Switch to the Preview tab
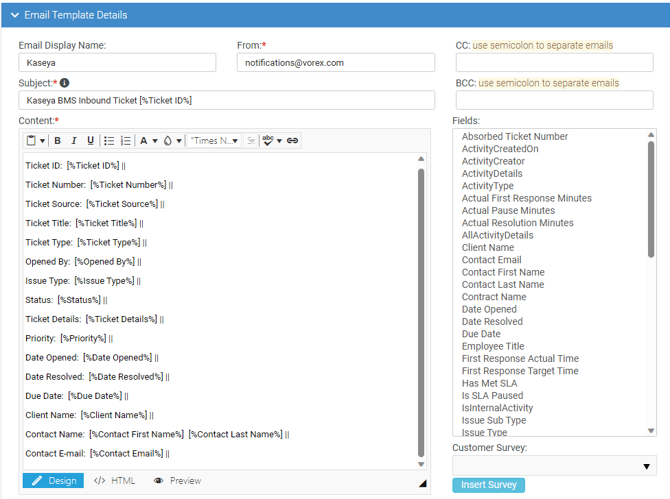 [177, 481]
